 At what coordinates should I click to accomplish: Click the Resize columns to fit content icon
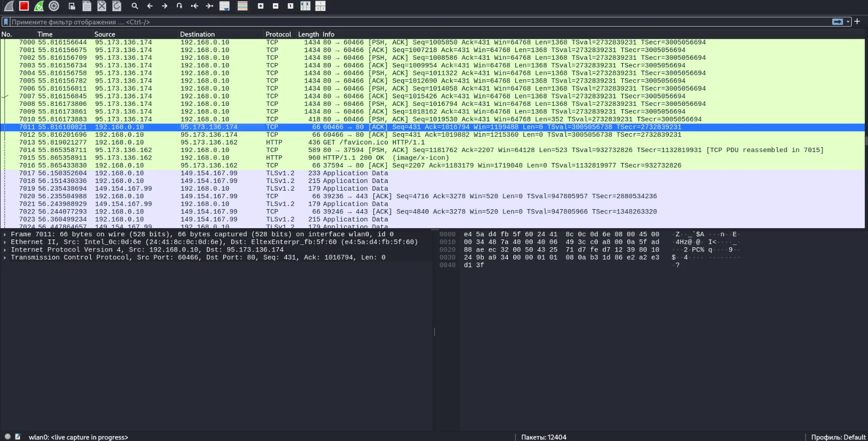click(x=305, y=6)
